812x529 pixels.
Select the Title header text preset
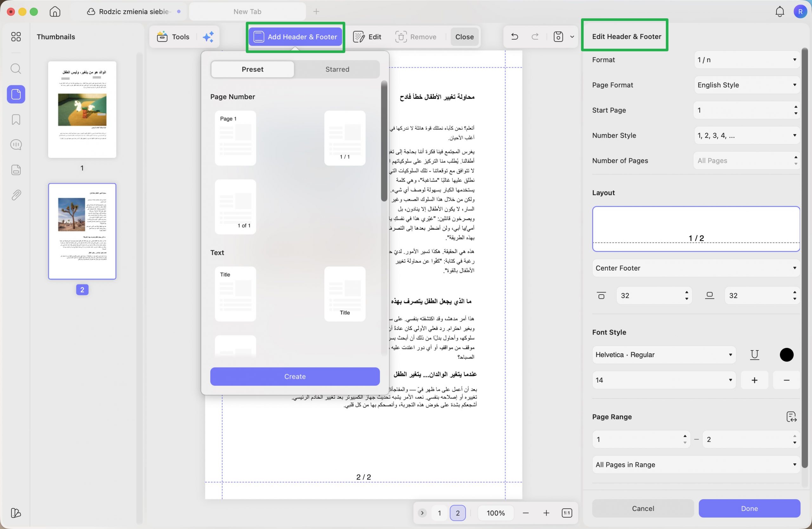pos(235,294)
